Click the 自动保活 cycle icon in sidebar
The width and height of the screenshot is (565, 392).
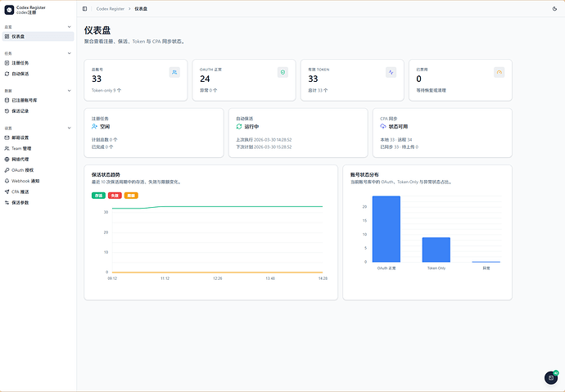point(7,74)
